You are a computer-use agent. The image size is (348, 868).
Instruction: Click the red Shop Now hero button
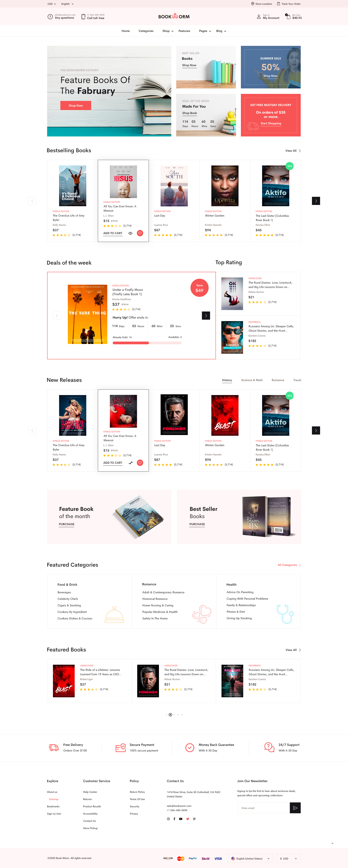tap(76, 105)
